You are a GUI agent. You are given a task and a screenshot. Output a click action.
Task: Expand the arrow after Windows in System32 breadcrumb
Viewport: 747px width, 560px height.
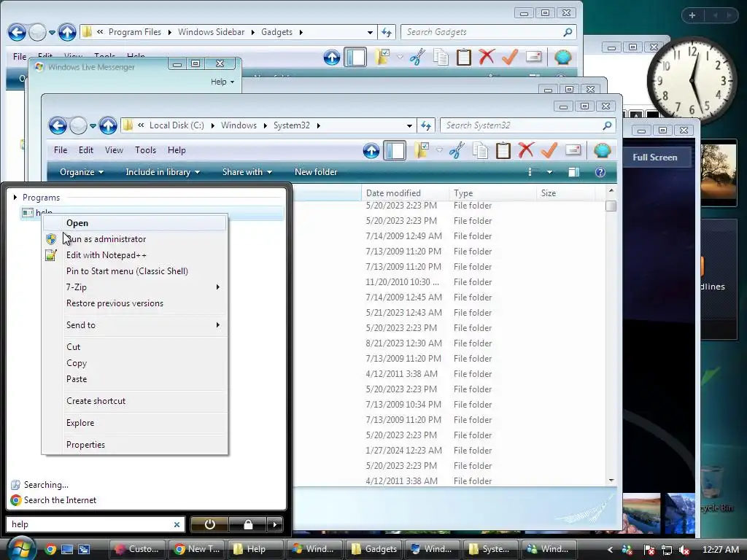[x=266, y=125]
